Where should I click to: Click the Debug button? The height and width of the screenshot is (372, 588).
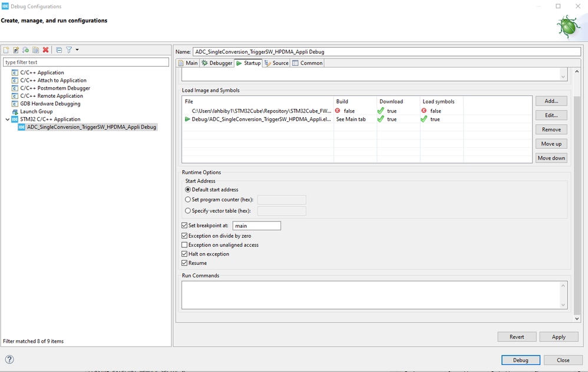pos(520,360)
